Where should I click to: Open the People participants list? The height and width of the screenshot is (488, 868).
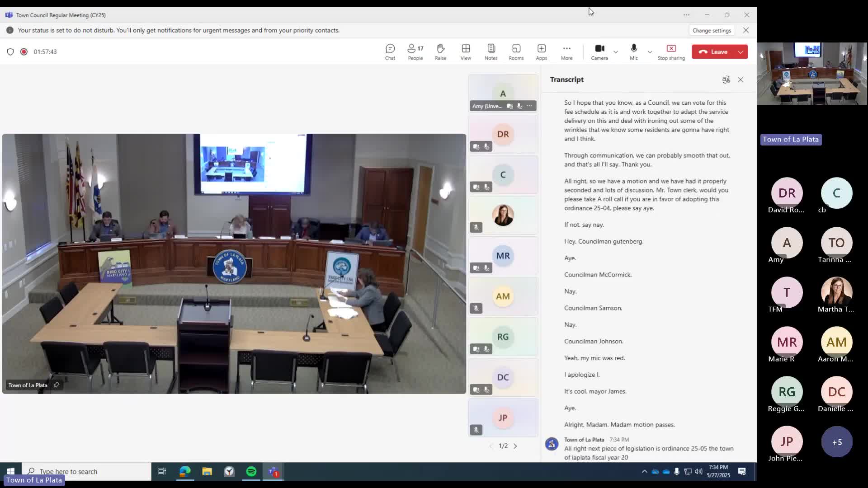pyautogui.click(x=415, y=52)
